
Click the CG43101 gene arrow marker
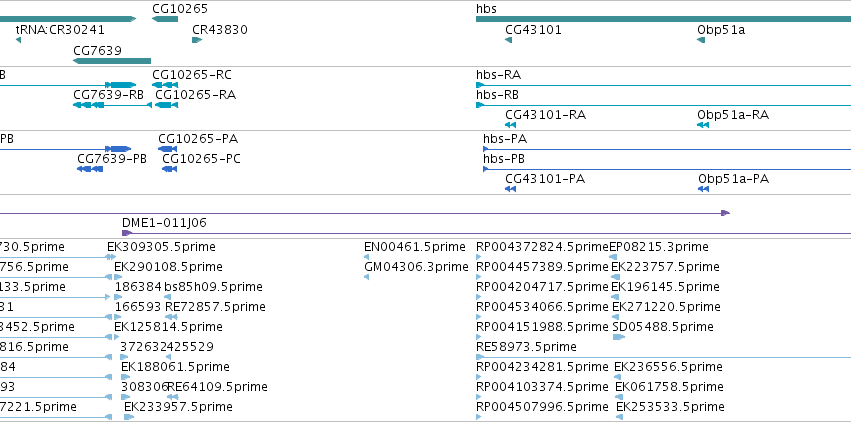[x=509, y=40]
